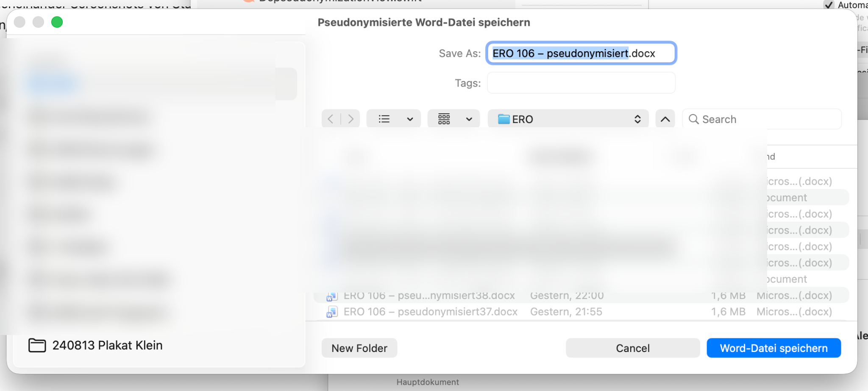Click 'Gestern, 22:00' date cell
Screen dimensions: 868x391
(567, 296)
